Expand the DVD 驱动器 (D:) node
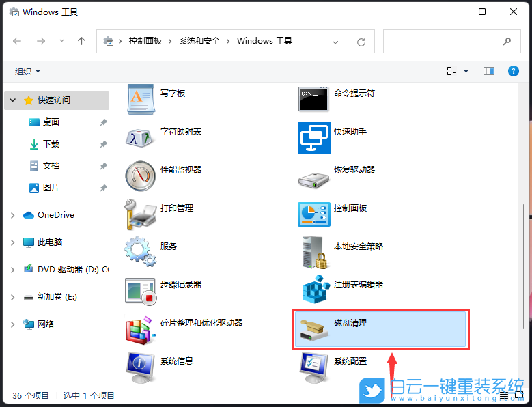 coord(12,270)
